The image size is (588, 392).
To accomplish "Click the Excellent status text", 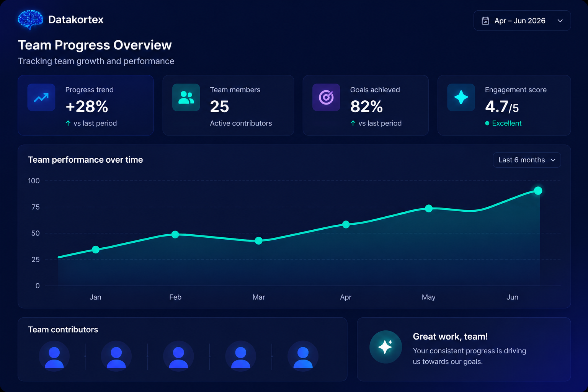I will tap(507, 123).
